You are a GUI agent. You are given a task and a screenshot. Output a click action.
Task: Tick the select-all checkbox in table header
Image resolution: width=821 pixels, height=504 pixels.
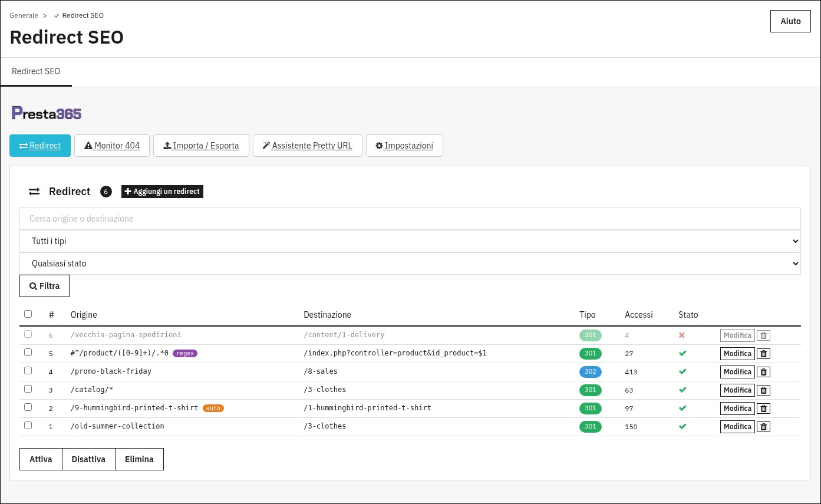coord(28,314)
